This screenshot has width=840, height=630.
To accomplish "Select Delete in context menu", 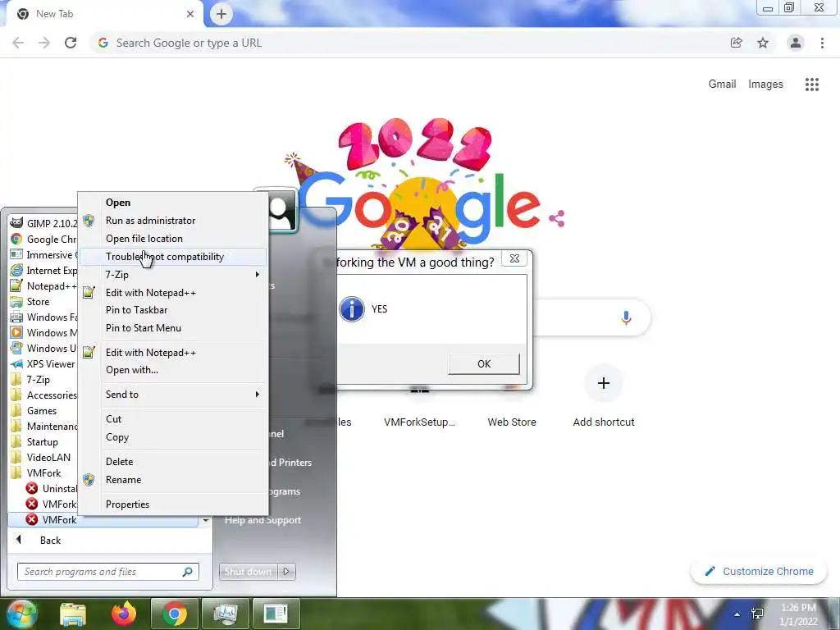I will click(x=173, y=461).
